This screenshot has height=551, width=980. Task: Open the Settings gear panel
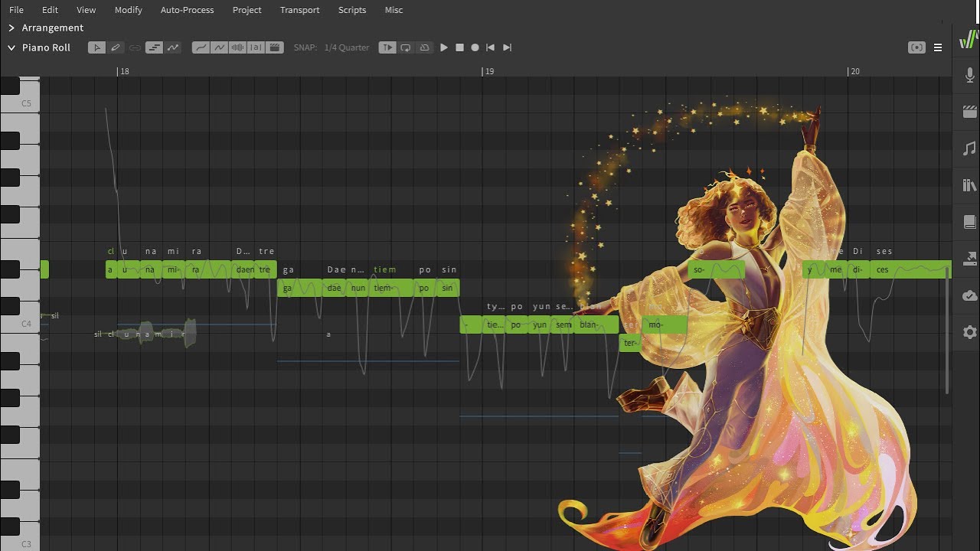(x=970, y=332)
